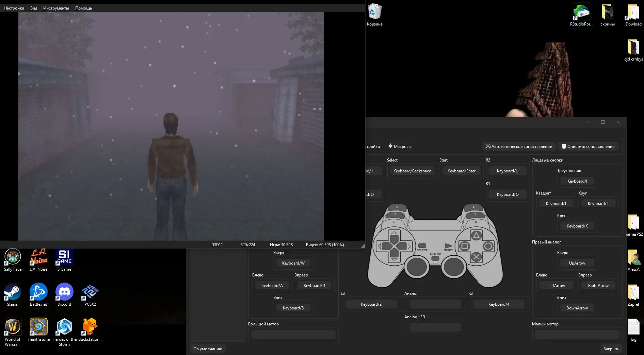Click Автоматическое сопоставление button
644x355 pixels.
tap(519, 147)
